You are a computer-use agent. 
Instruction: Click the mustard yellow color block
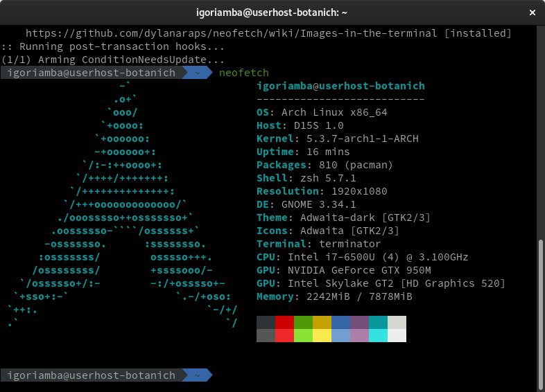click(x=322, y=323)
